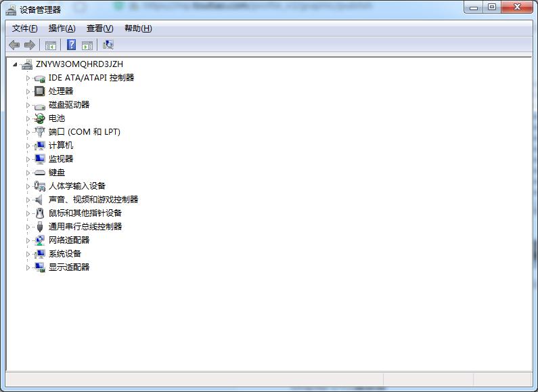Open the 文件(F) menu

click(x=25, y=28)
